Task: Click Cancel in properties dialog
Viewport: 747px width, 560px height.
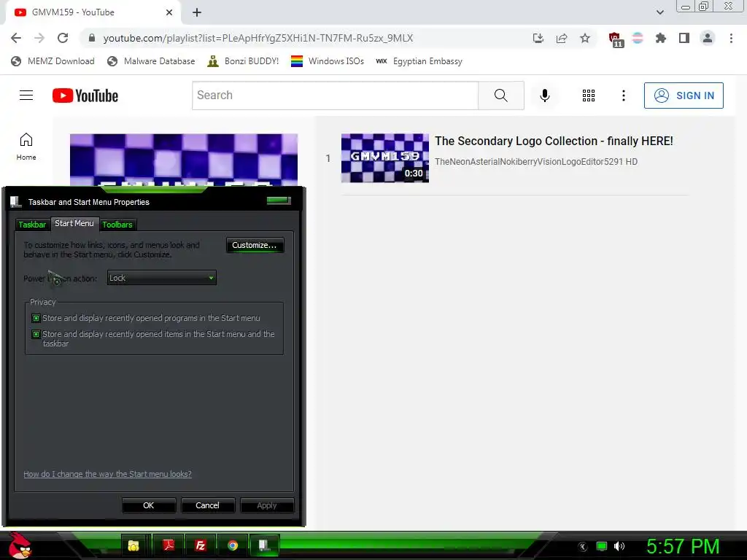Action: [207, 505]
